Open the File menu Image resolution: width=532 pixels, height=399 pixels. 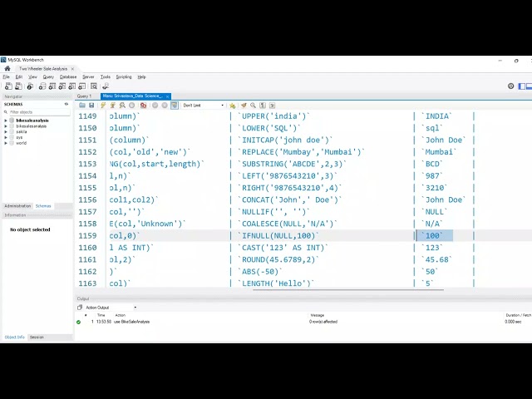(7, 77)
